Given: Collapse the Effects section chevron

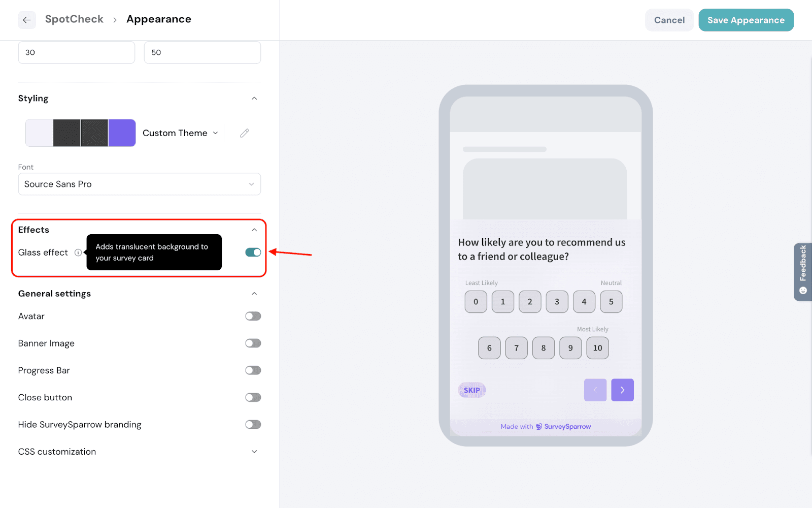Looking at the screenshot, I should coord(254,230).
